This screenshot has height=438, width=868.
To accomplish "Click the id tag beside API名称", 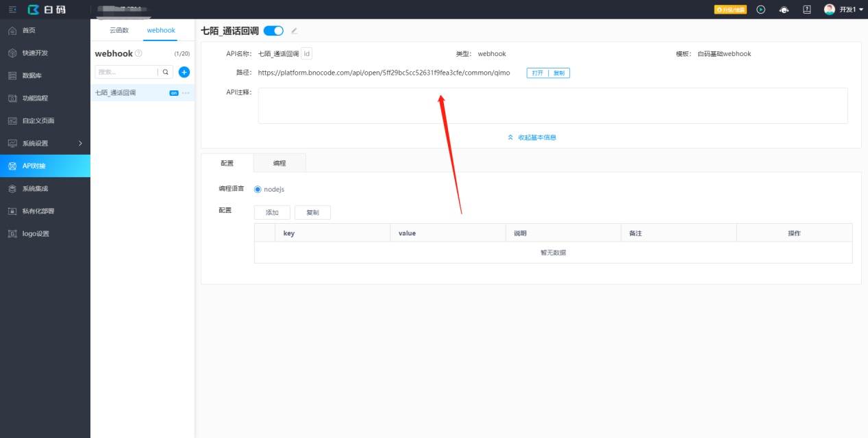I will 307,53.
